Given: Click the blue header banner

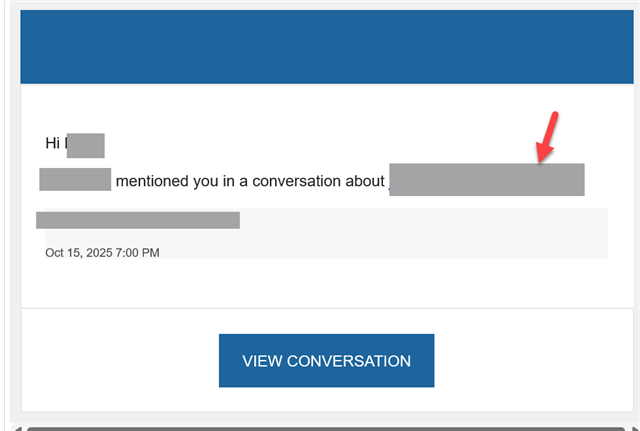Looking at the screenshot, I should [x=326, y=47].
